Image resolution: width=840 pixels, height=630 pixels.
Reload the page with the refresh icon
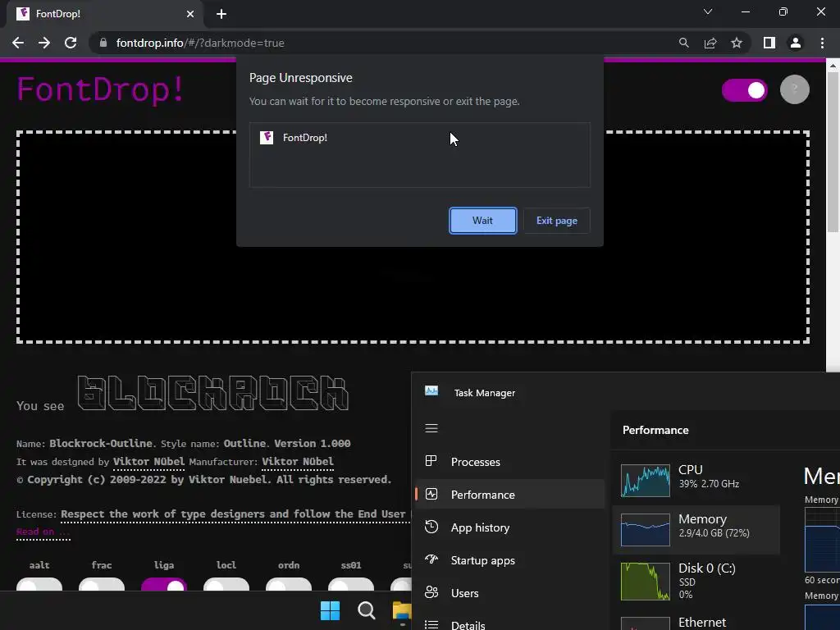pyautogui.click(x=71, y=43)
